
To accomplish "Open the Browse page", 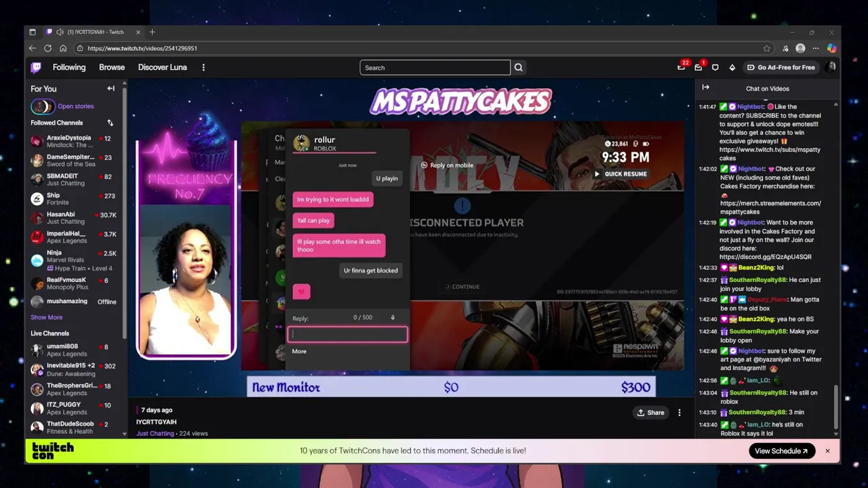I will pos(112,67).
